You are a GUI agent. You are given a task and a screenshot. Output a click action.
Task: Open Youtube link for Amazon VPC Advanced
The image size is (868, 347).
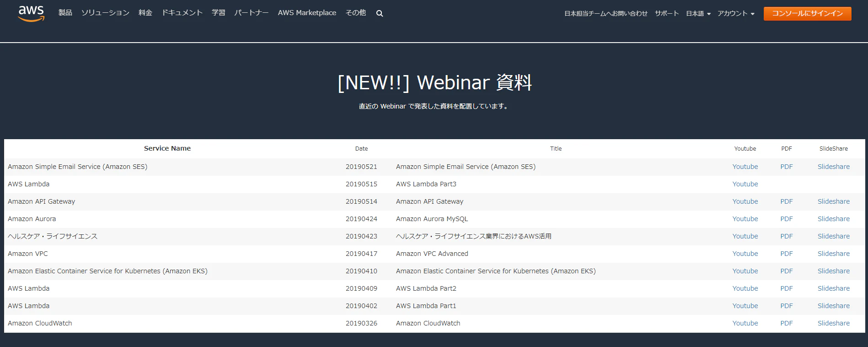click(745, 254)
